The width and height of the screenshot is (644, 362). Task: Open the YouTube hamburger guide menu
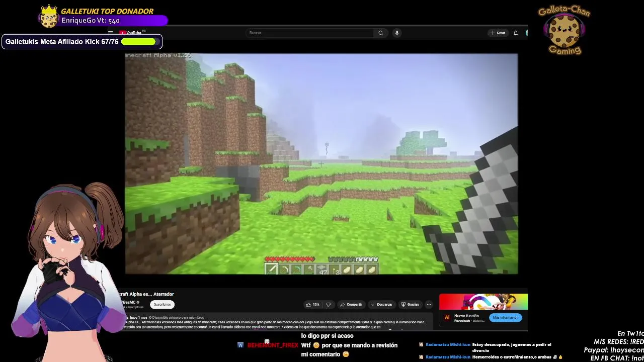pos(110,32)
